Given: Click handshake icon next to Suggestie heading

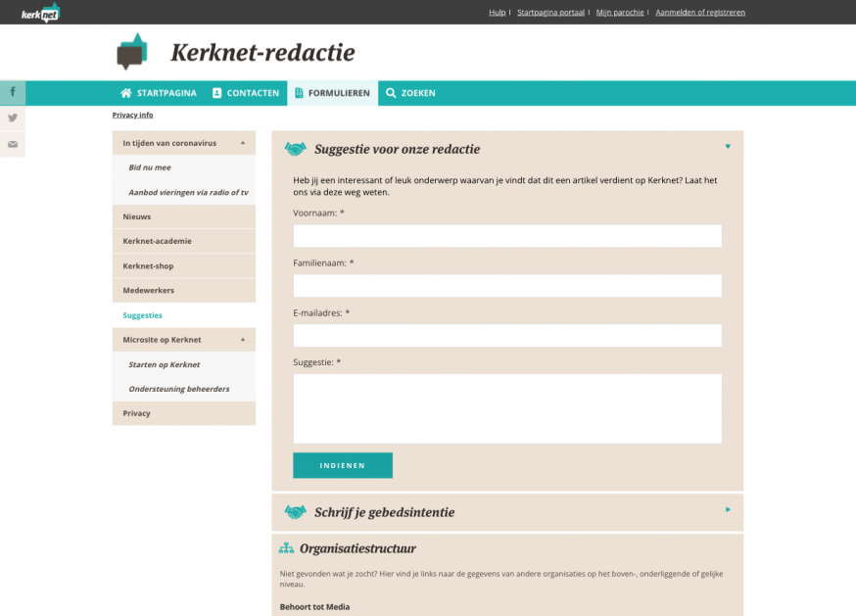Looking at the screenshot, I should pos(296,149).
